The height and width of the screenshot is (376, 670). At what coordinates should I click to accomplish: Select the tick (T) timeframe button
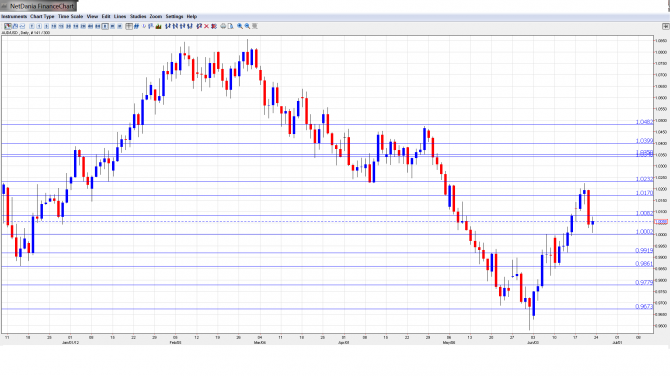pos(32,26)
